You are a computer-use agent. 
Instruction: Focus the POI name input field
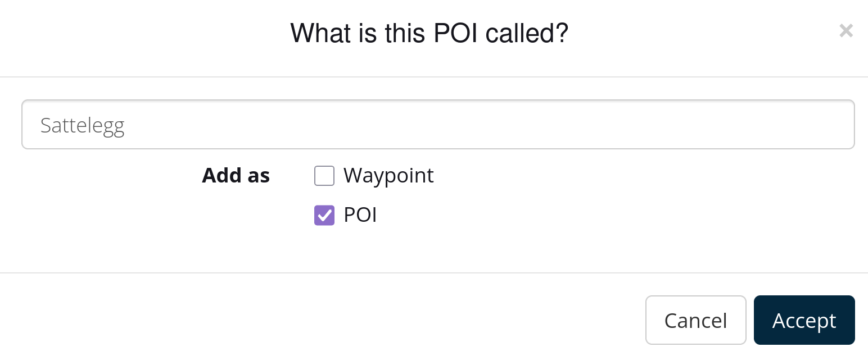click(x=438, y=125)
